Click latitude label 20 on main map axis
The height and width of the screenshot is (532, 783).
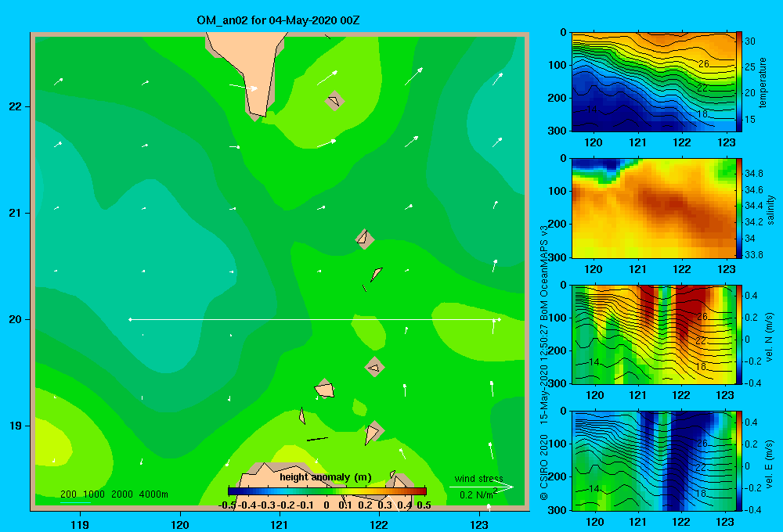coord(16,319)
